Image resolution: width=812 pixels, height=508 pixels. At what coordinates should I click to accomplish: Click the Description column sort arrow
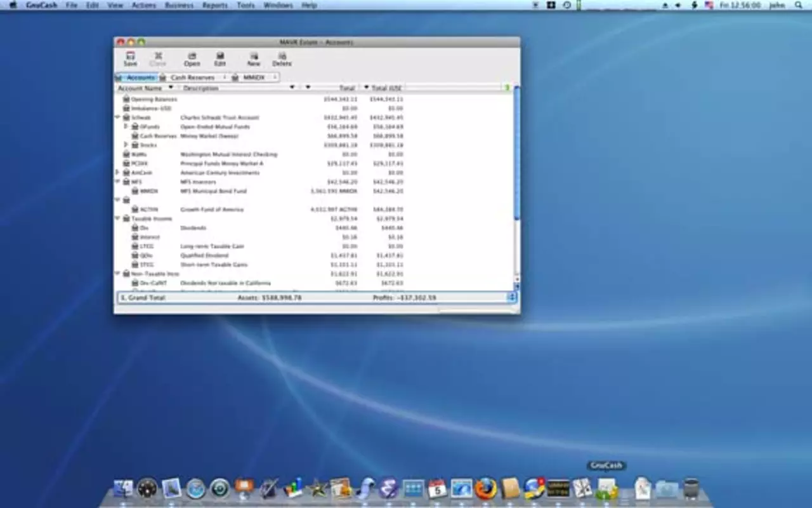point(292,88)
